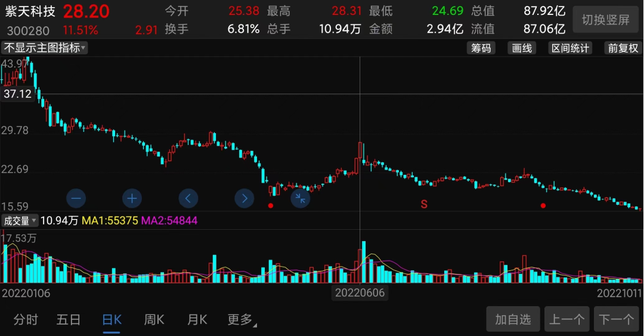Click MA2:54844 volume average label
This screenshot has height=336, width=644.
(169, 221)
